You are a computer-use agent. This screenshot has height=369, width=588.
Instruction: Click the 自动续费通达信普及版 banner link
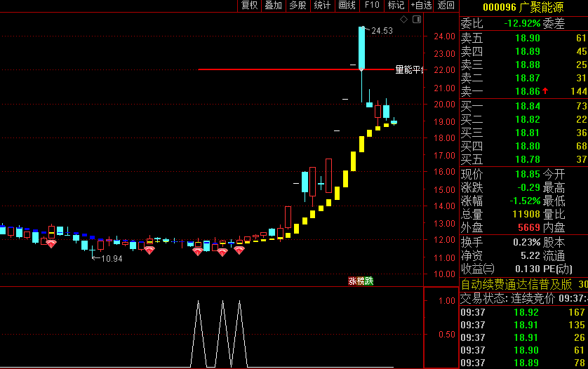(516, 285)
